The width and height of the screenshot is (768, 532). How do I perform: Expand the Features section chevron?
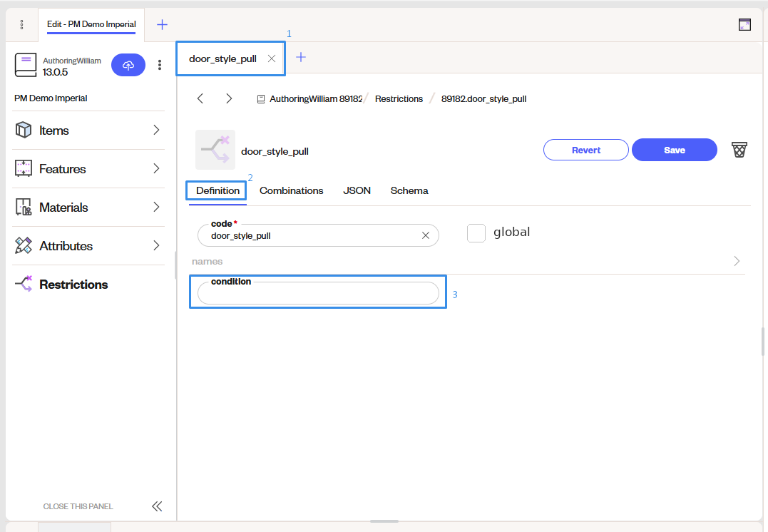coord(156,168)
